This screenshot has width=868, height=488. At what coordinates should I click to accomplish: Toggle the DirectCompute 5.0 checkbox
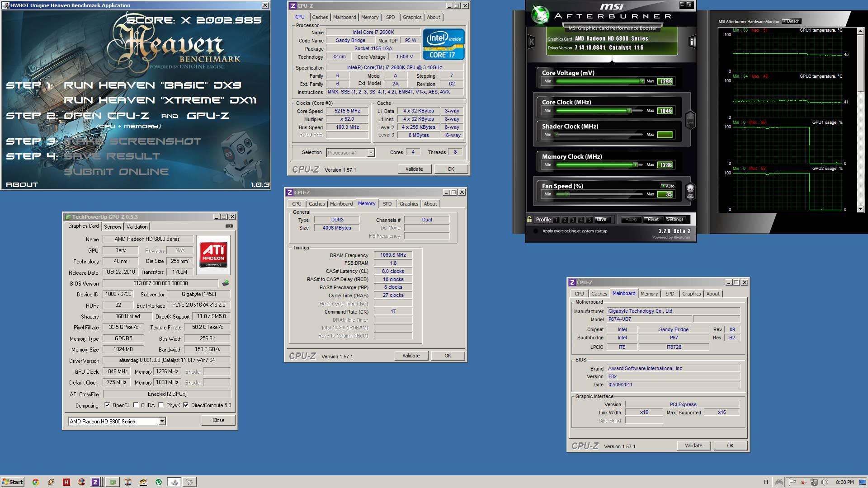point(186,405)
